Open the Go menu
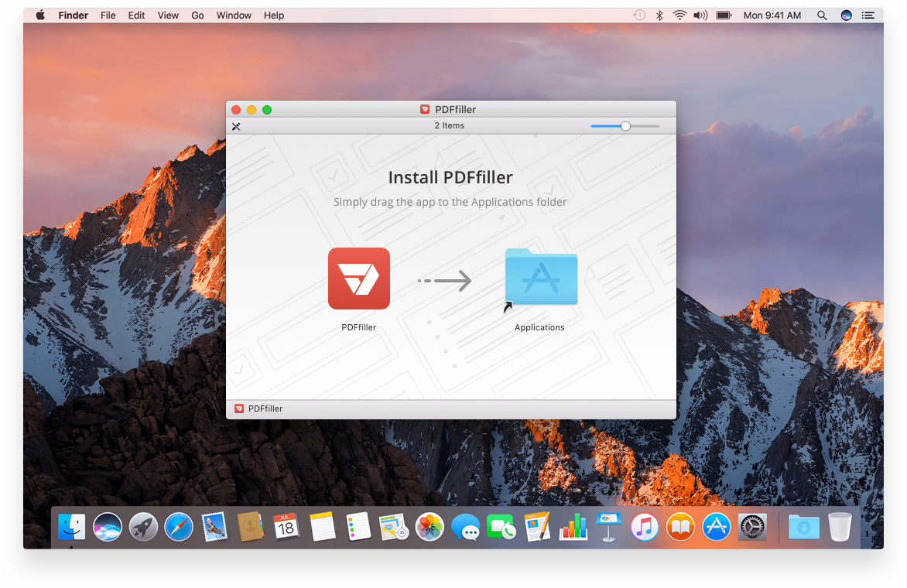Screen dimensions: 907x588 click(197, 15)
